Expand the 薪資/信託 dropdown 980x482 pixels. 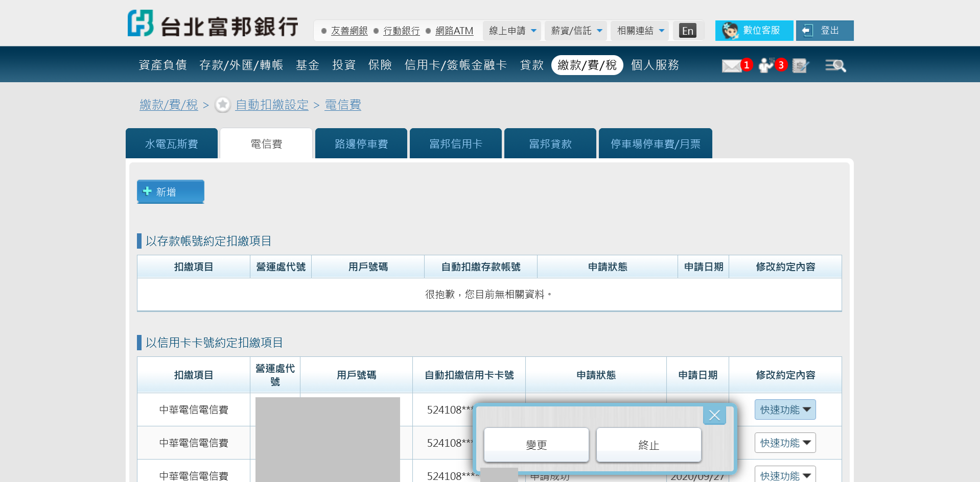point(576,31)
